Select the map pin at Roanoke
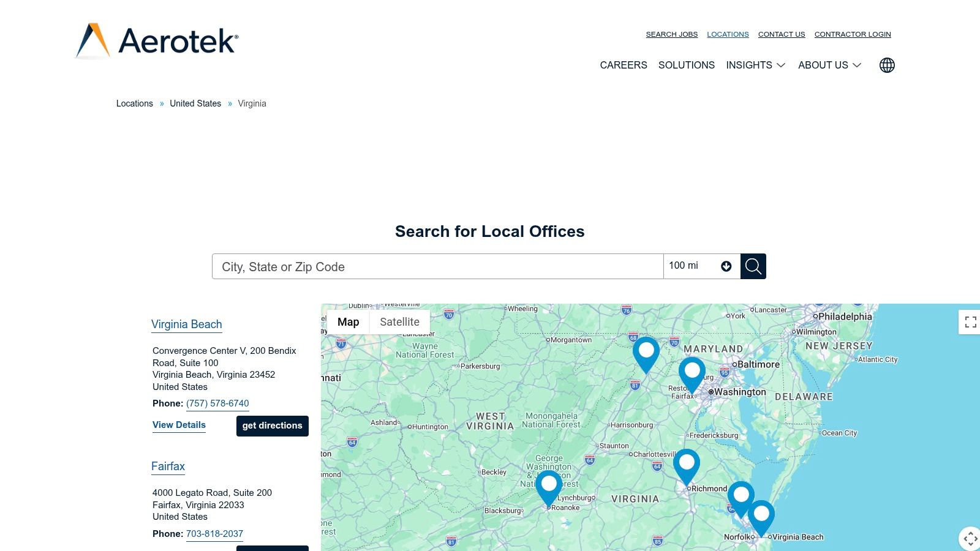The image size is (980, 551). 549,489
